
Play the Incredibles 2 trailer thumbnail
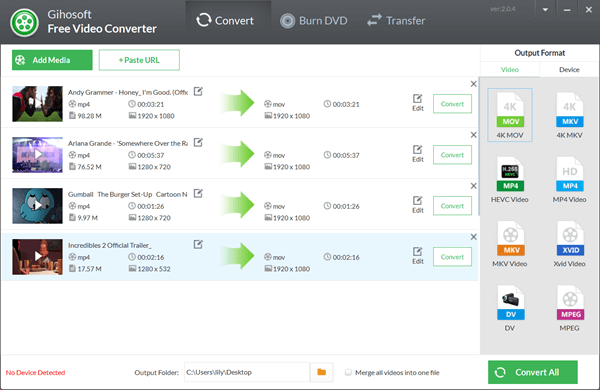pos(38,256)
